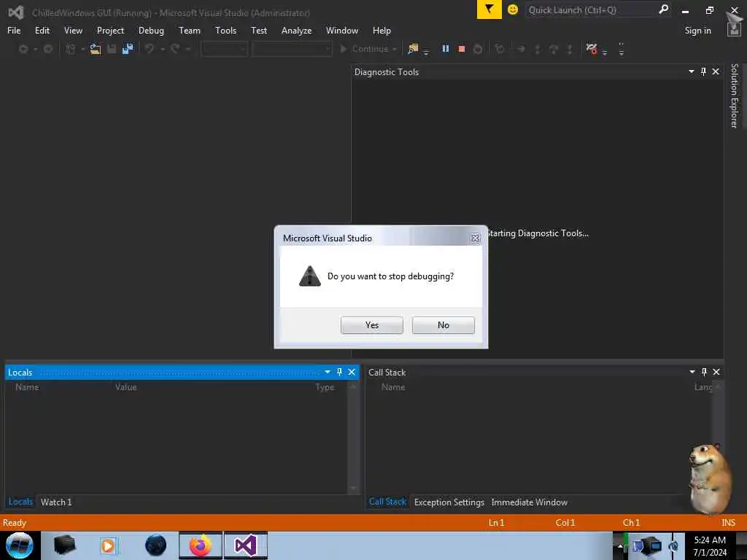Close the Locals panel
The height and width of the screenshot is (560, 747).
pyautogui.click(x=352, y=372)
